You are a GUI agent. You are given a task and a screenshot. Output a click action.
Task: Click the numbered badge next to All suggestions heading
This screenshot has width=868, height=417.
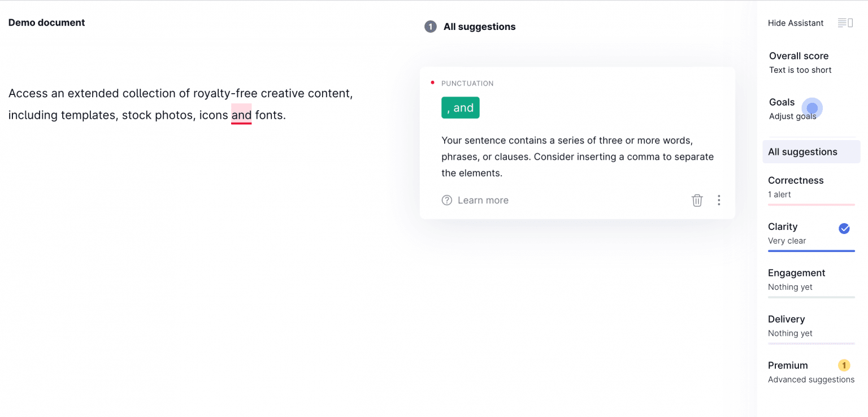tap(430, 26)
